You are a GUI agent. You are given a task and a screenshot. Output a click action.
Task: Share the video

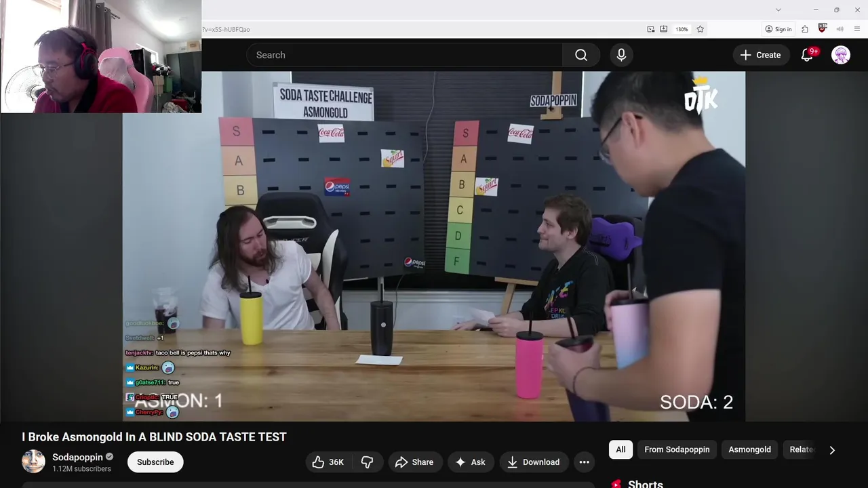pos(414,462)
